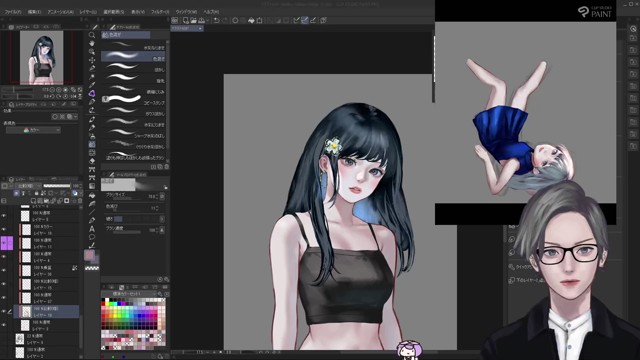Toggle eye visibility for レイヤー 3

click(4, 325)
